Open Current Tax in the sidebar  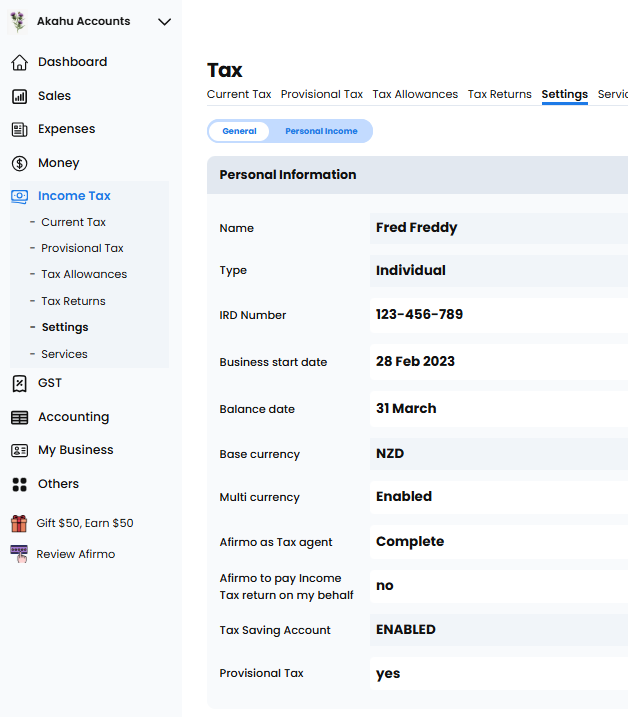[73, 222]
